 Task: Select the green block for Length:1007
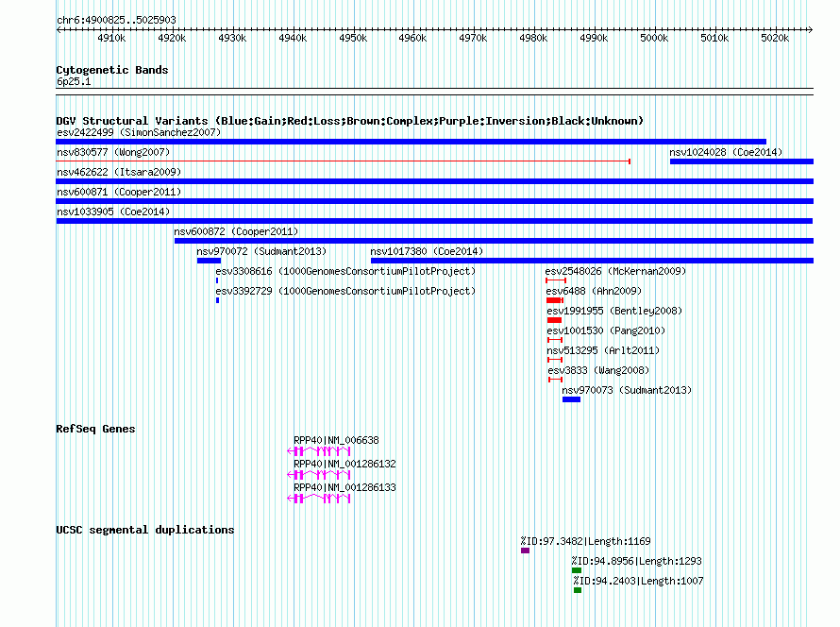tap(578, 590)
